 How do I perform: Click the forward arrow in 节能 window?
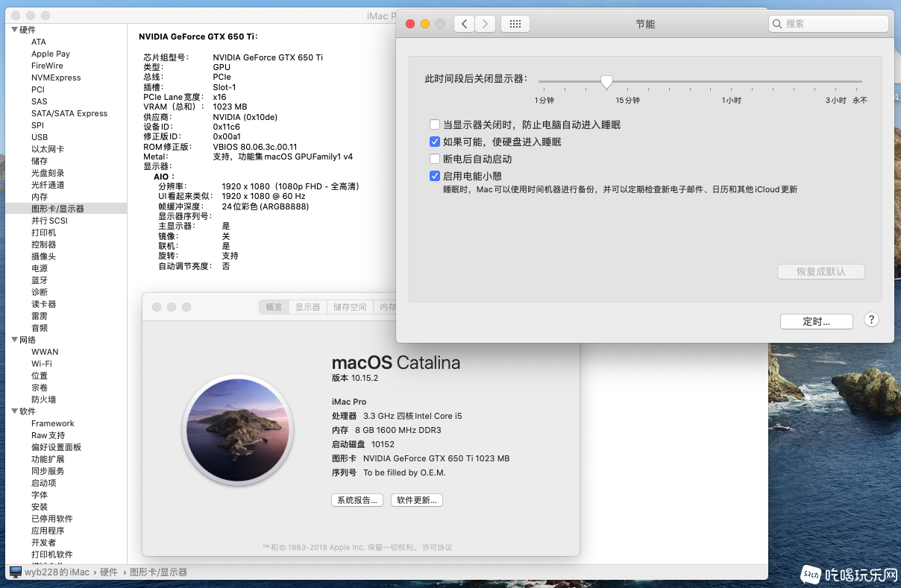tap(486, 24)
